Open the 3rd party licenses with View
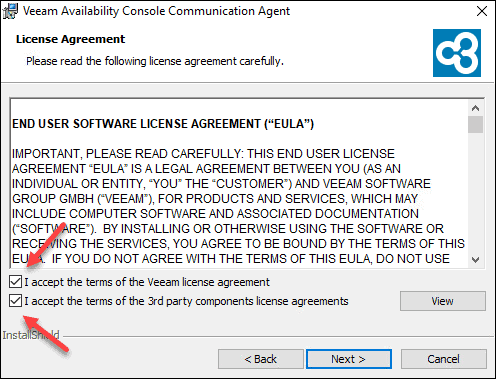Image resolution: width=496 pixels, height=379 pixels. [443, 301]
